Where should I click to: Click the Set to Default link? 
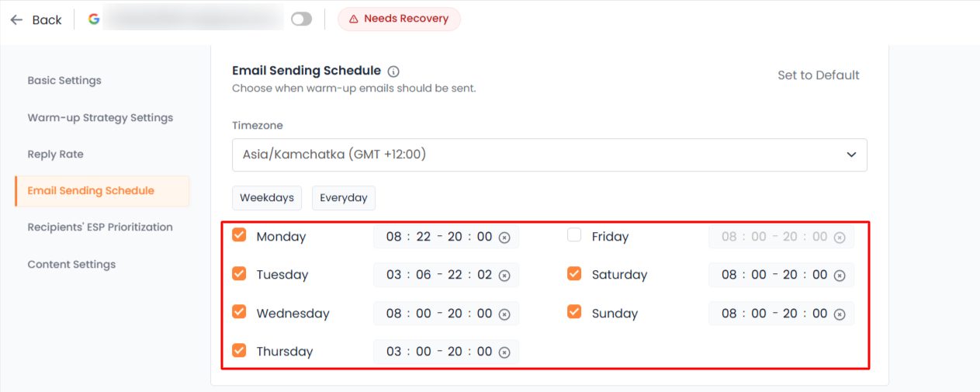[x=819, y=75]
